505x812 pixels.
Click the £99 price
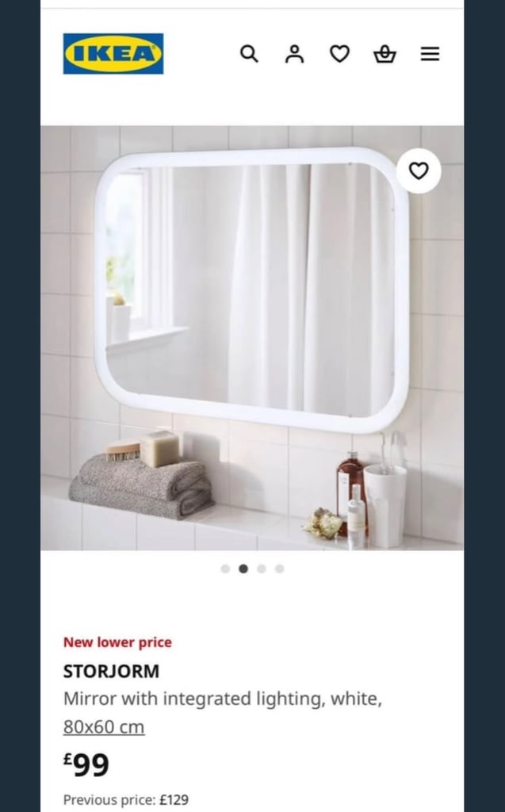tap(86, 764)
